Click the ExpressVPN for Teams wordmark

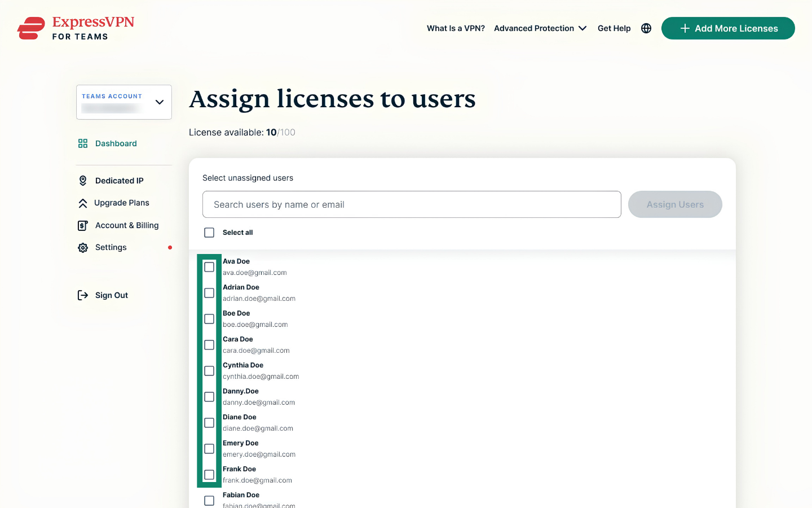tap(94, 28)
